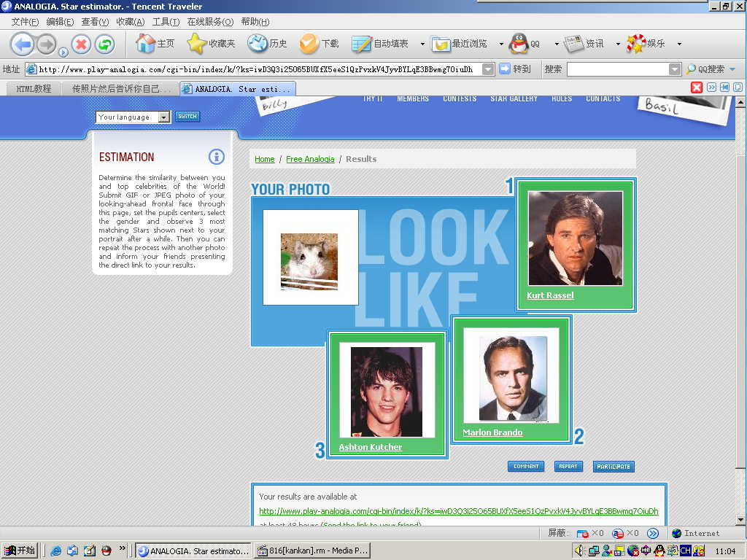This screenshot has height=560, width=747.
Task: Open the QQ搜索 engine dropdown arrow
Action: [732, 69]
